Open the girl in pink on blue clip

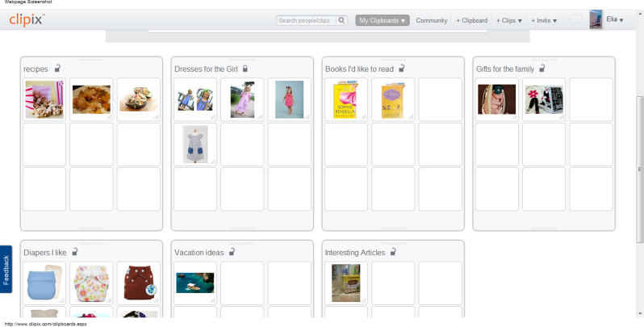[290, 99]
